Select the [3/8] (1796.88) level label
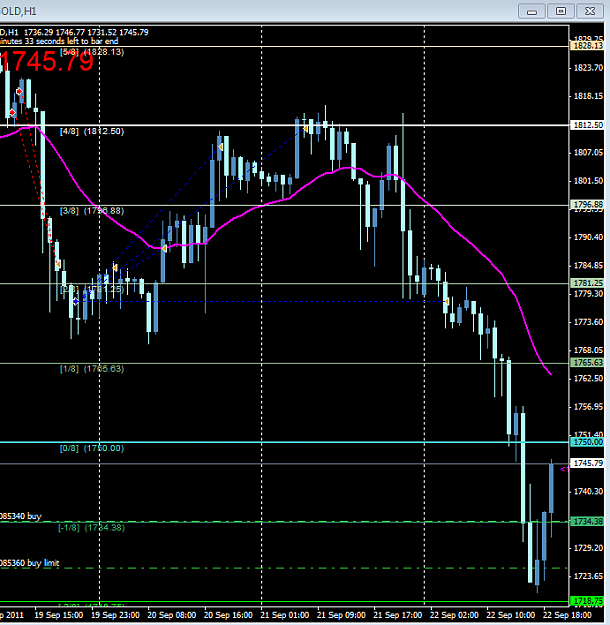 pyautogui.click(x=92, y=210)
